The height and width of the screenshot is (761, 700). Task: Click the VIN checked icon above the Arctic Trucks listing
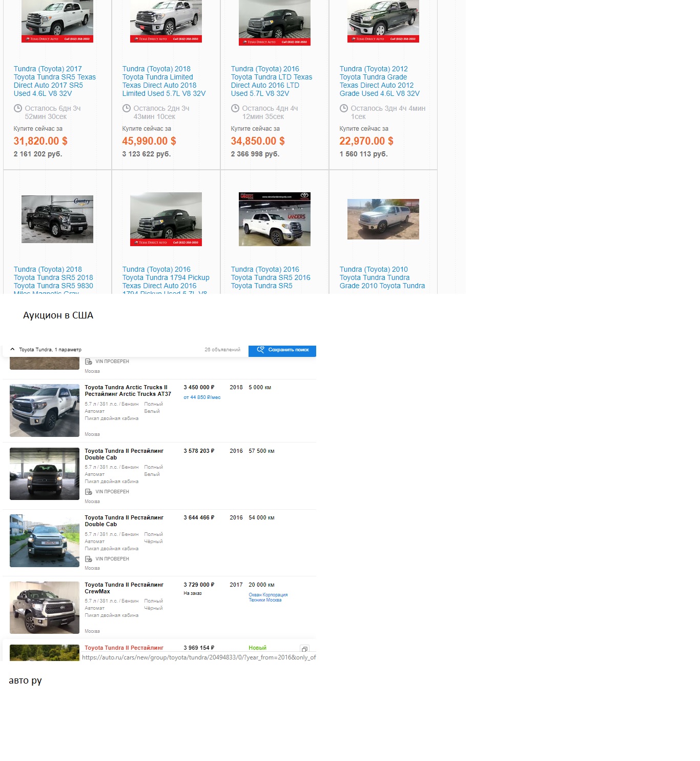pos(89,362)
